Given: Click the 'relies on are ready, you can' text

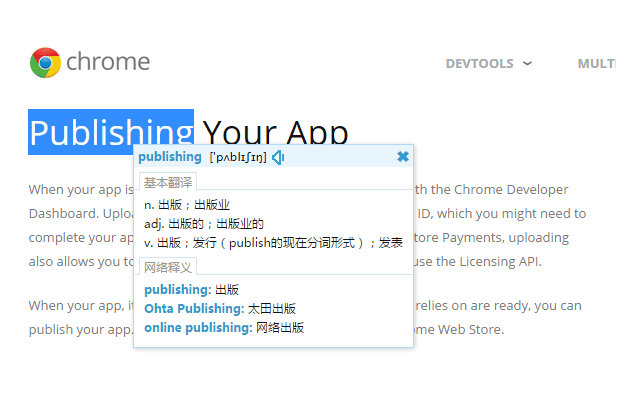Looking at the screenshot, I should [498, 306].
